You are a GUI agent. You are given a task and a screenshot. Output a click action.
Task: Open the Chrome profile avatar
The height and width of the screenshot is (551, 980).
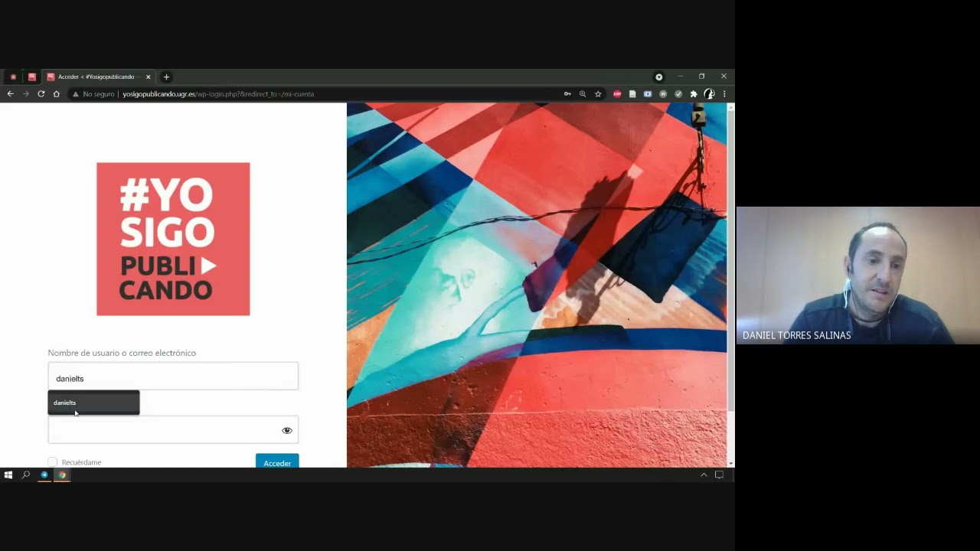click(709, 94)
